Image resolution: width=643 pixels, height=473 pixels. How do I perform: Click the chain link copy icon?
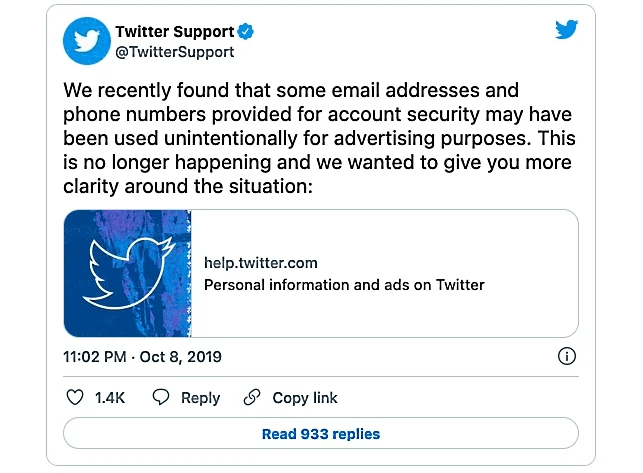pos(252,398)
